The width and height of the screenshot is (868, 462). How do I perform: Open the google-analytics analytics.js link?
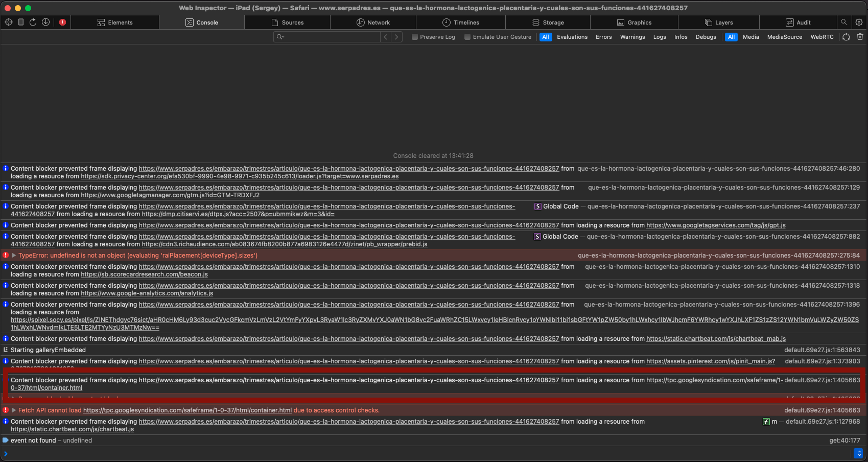click(147, 293)
